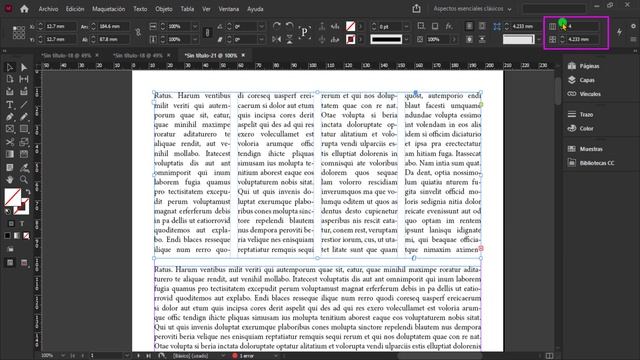Viewport: 640px width, 360px height.
Task: Open workspace Aspectos esenciales clásicos dropdown
Action: (472, 9)
